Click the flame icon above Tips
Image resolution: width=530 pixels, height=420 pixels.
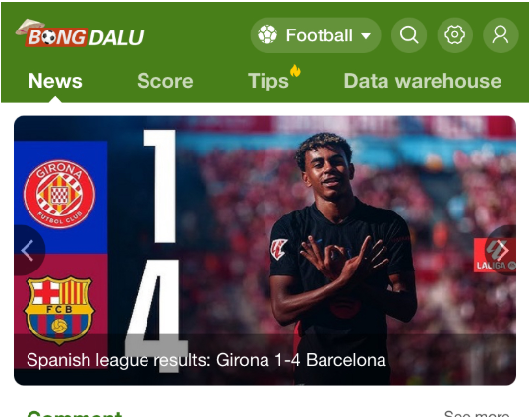point(295,71)
